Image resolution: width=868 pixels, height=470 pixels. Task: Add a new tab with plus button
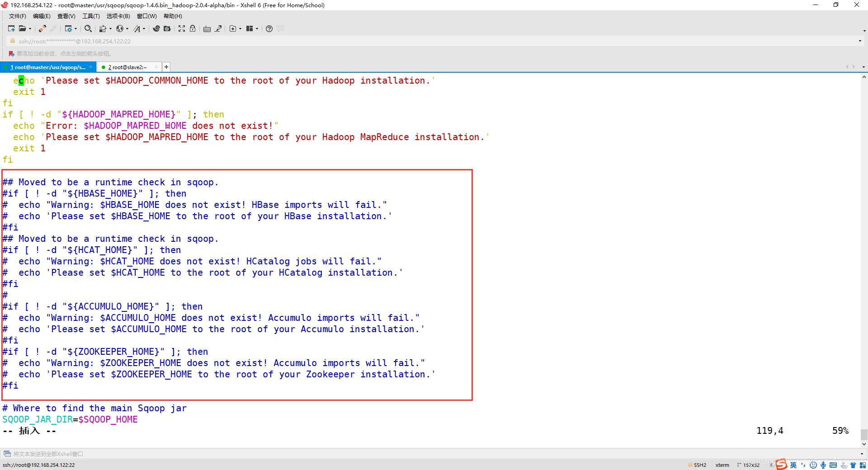(x=166, y=67)
